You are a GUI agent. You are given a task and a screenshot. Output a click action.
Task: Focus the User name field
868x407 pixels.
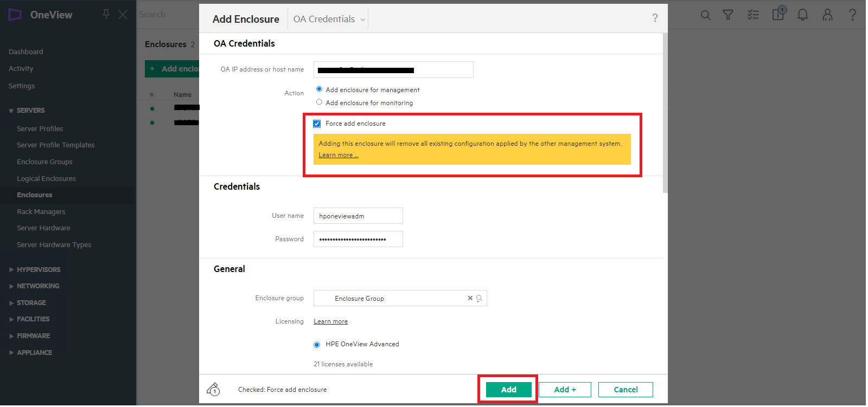(x=358, y=216)
